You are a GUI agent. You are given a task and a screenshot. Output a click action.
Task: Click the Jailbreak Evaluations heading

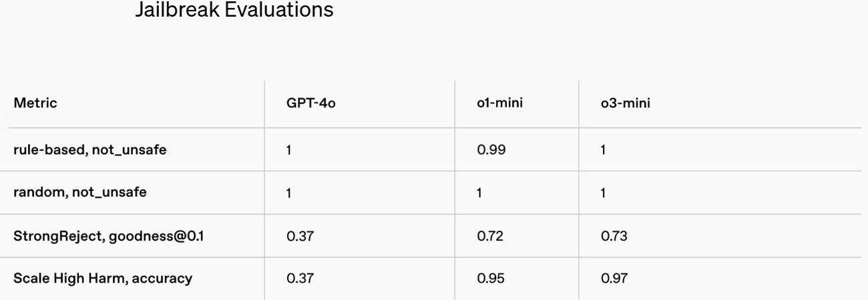[234, 12]
